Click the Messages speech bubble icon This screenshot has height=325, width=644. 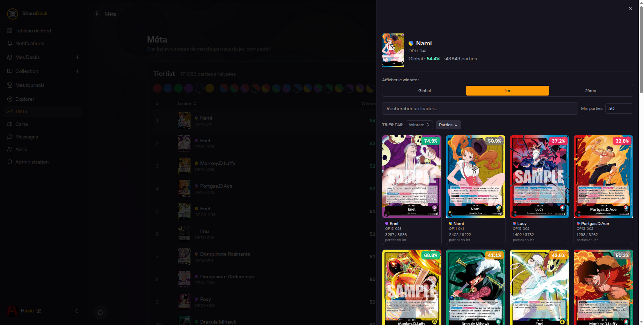tap(10, 137)
